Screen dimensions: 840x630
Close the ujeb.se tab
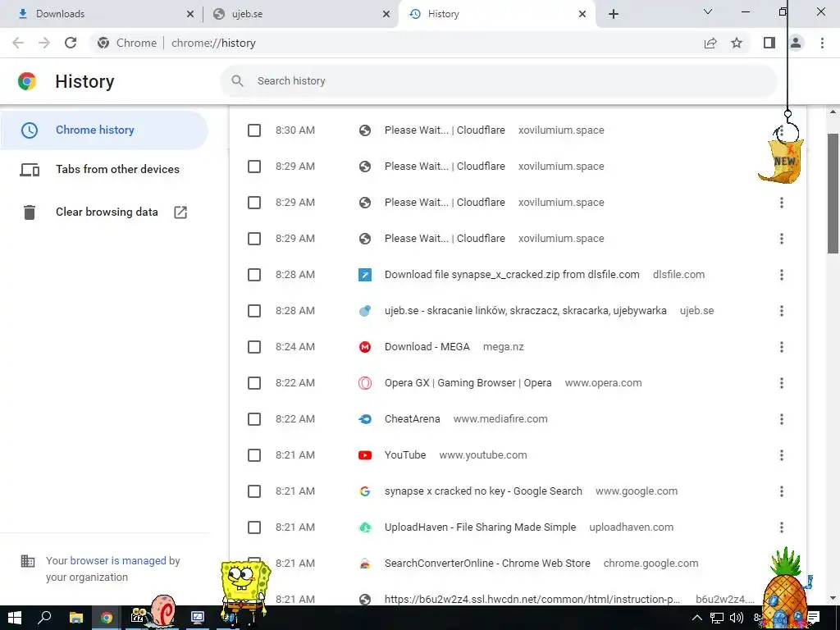(x=386, y=14)
